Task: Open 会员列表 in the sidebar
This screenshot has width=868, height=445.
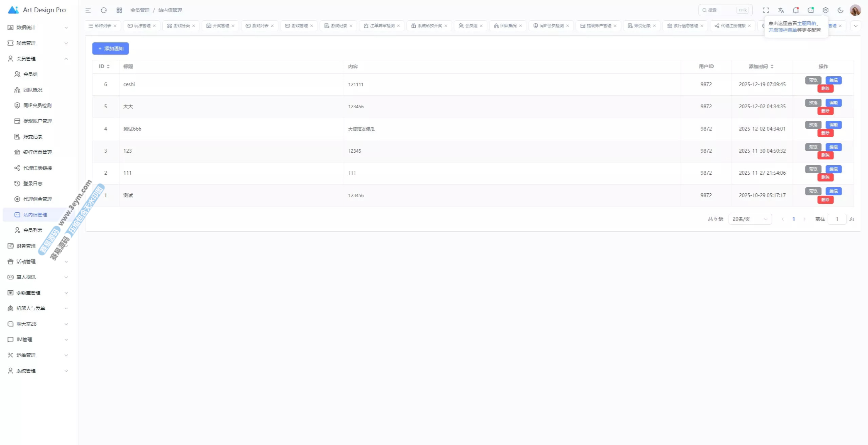Action: [x=33, y=230]
